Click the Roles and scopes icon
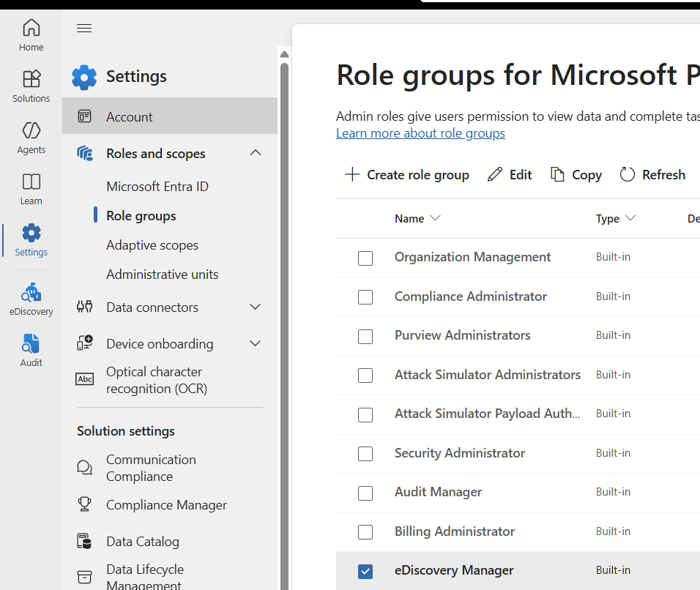700x590 pixels. [x=84, y=153]
